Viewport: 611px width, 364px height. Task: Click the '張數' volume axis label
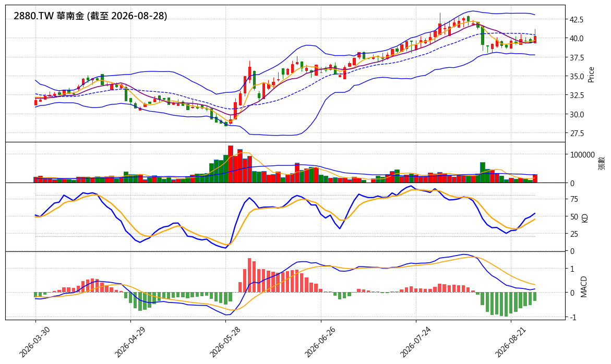pyautogui.click(x=602, y=163)
